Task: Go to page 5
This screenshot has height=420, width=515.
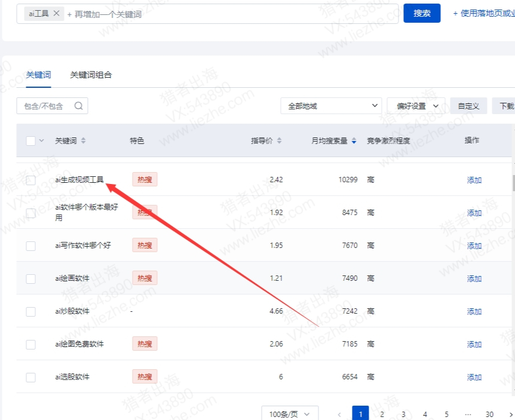Action: click(446, 415)
